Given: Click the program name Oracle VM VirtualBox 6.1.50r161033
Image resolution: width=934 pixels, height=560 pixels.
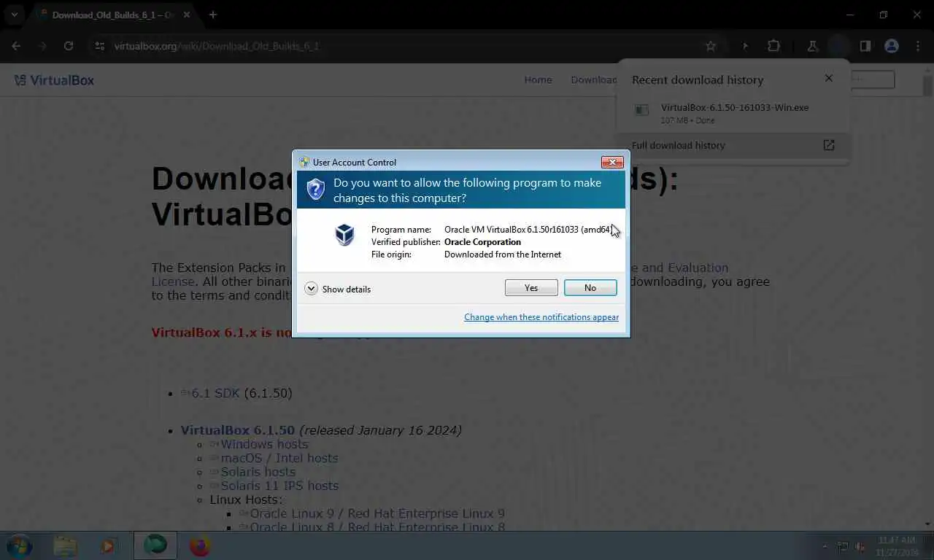Looking at the screenshot, I should [528, 230].
